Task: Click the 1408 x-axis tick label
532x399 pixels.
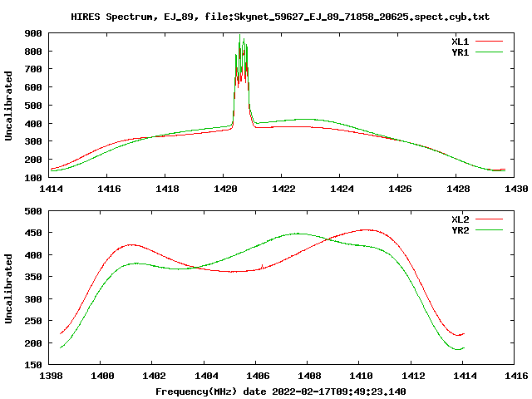Action: click(x=309, y=376)
